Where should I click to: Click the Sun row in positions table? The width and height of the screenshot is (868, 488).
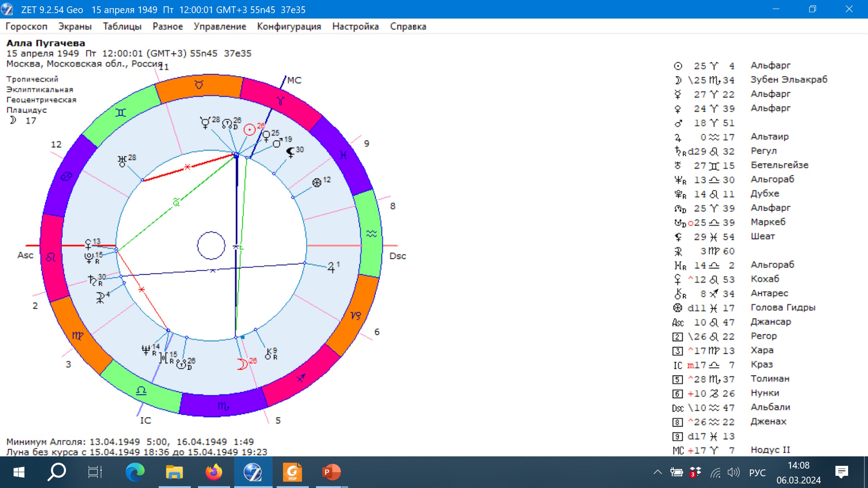point(723,66)
